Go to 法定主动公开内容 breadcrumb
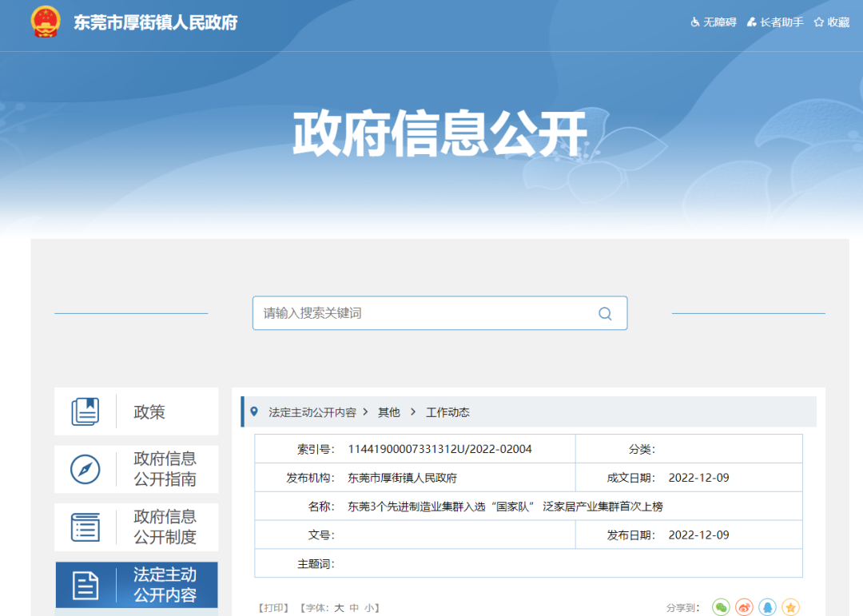 coord(312,412)
